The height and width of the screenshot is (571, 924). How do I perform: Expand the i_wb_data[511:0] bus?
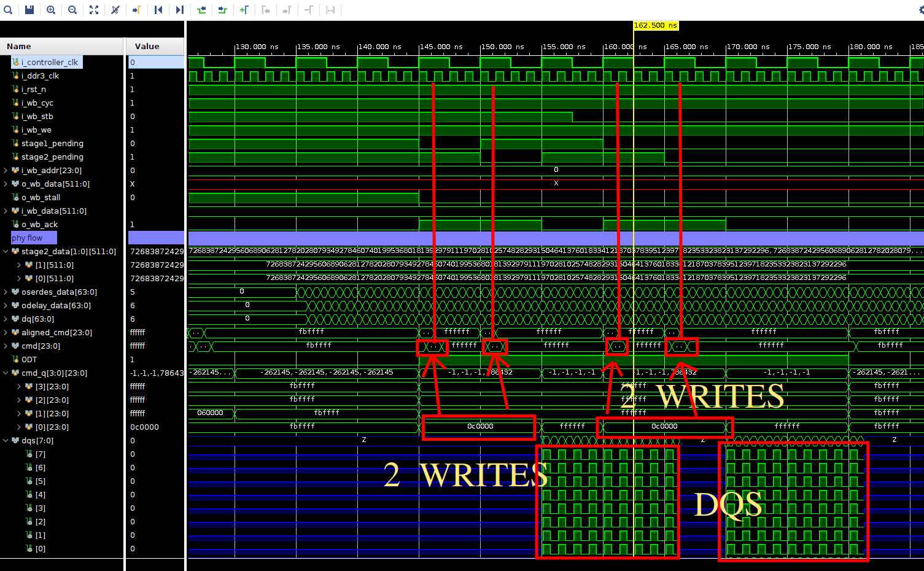(6, 211)
